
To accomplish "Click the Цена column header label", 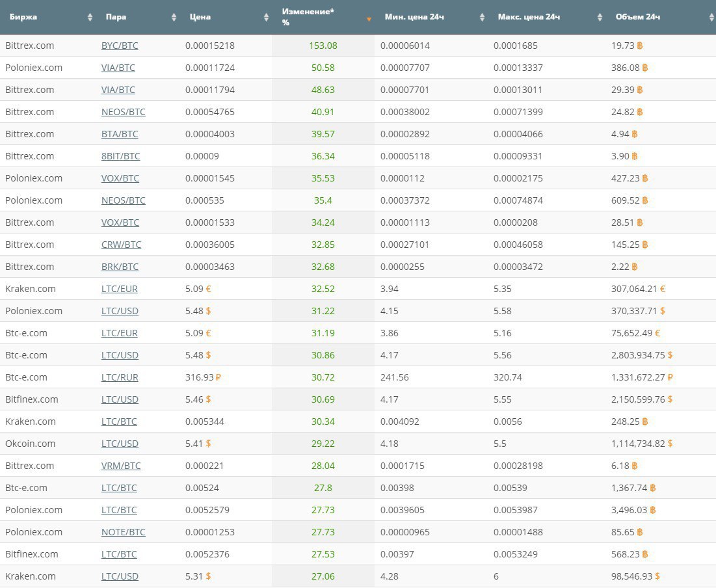I will pos(200,17).
